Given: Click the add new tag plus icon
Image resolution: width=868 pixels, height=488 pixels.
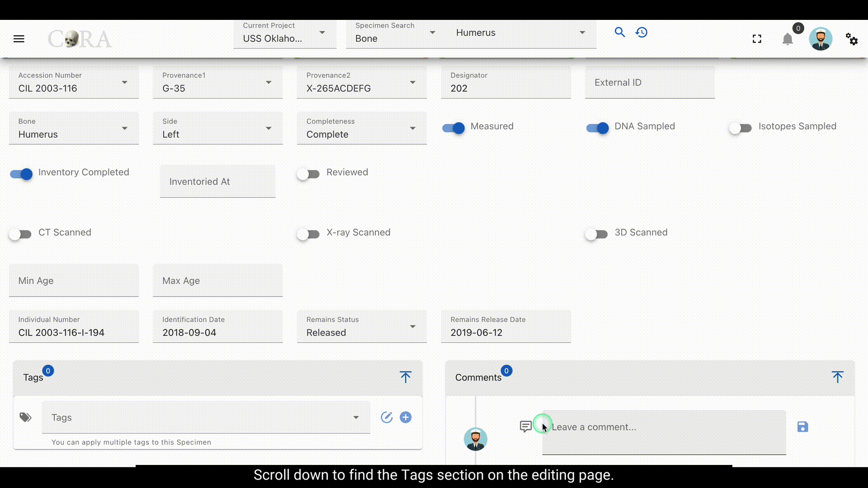Looking at the screenshot, I should [406, 417].
